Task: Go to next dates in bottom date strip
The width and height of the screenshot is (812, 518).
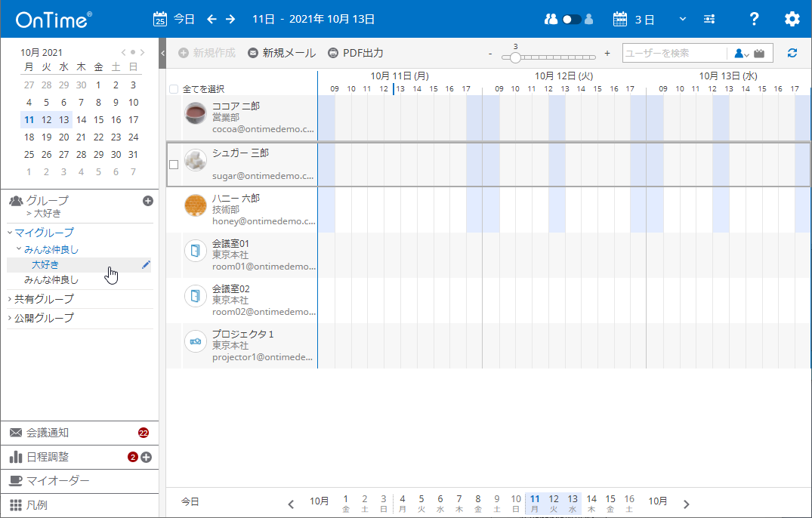Action: pos(686,504)
